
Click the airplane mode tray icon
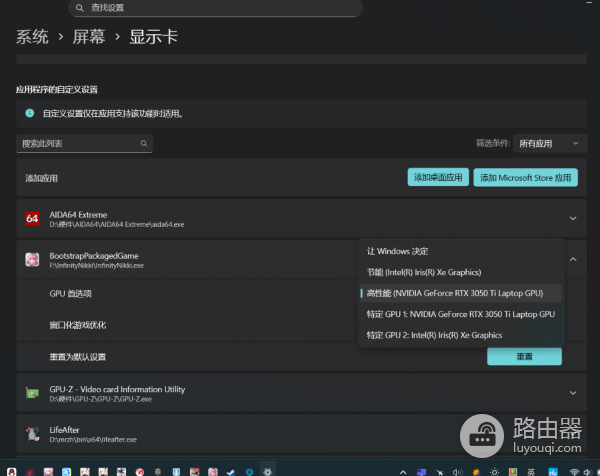[x=440, y=472]
